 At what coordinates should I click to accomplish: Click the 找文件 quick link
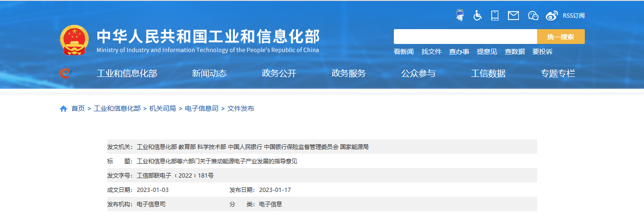[x=431, y=52]
